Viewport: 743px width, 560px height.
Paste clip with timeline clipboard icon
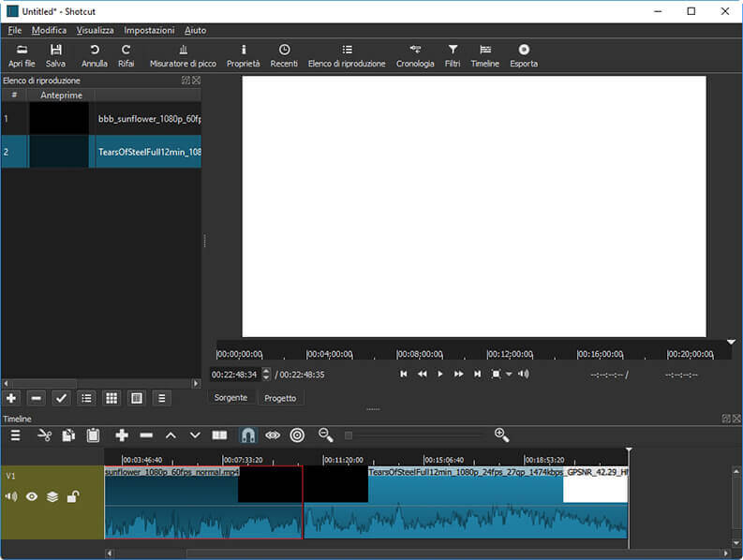tap(93, 435)
